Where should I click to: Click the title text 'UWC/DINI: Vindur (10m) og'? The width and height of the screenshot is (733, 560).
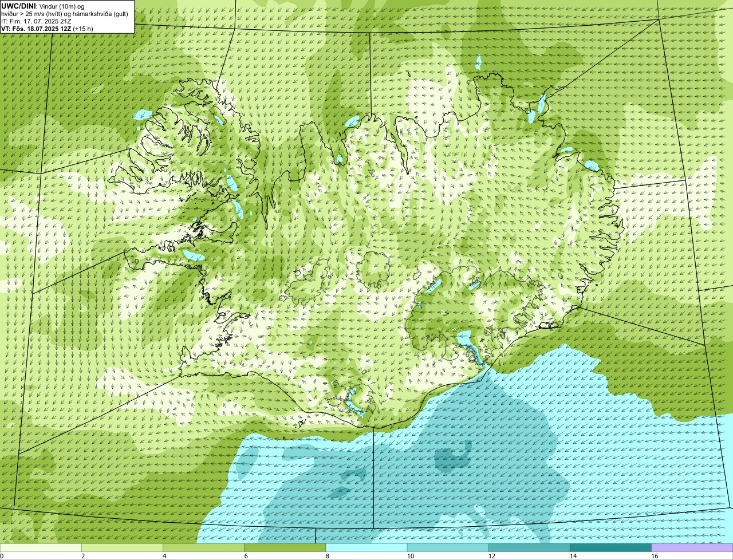coord(43,6)
